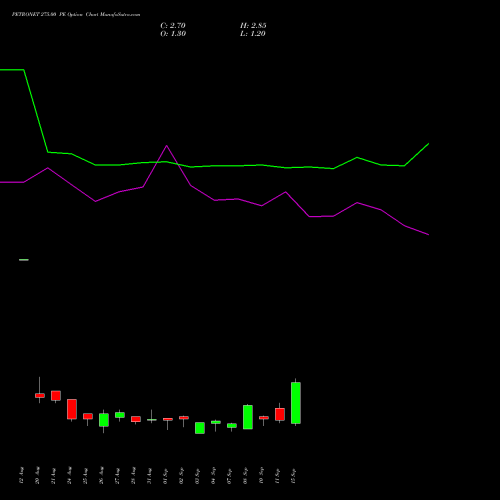Select the small green candle above 07 Sep
This screenshot has height=500, width=500.
click(232, 426)
